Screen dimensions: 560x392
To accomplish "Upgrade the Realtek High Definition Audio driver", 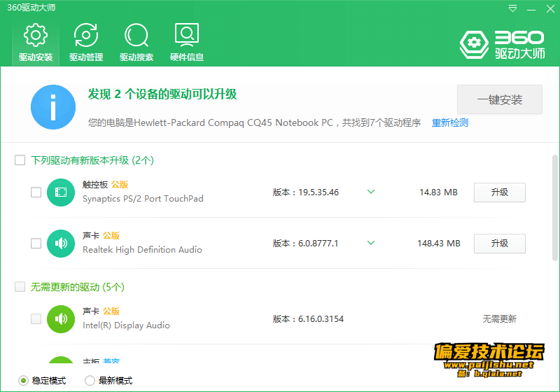I will [x=500, y=244].
